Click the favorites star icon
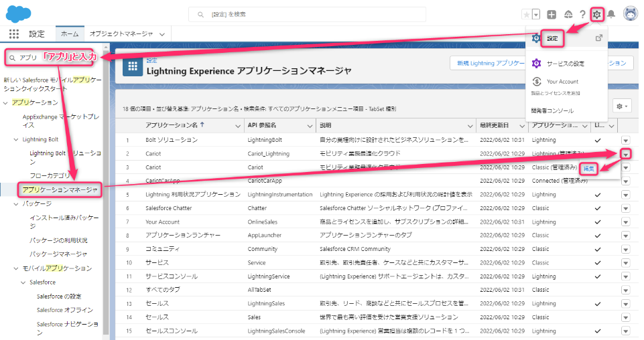The height and width of the screenshot is (340, 644). (526, 15)
